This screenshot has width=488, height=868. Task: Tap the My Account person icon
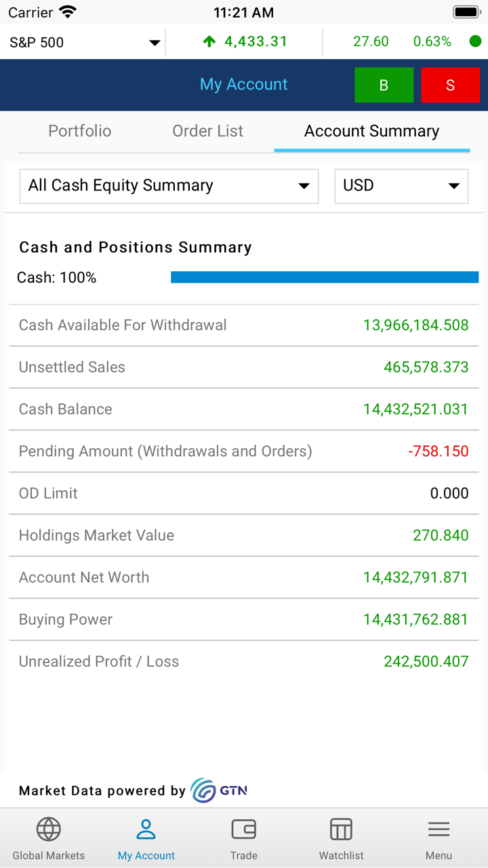pyautogui.click(x=146, y=829)
